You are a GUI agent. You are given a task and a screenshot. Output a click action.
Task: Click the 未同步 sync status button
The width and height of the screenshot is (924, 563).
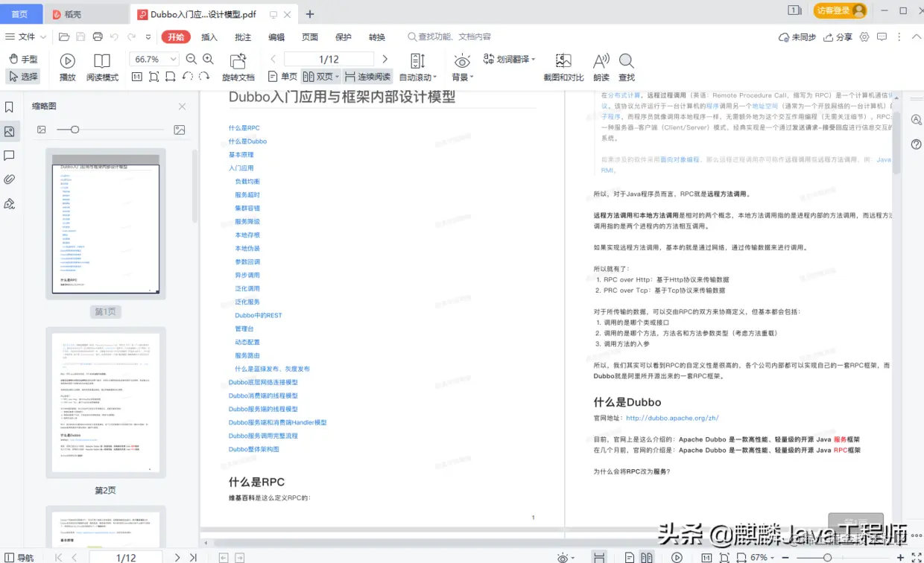pyautogui.click(x=797, y=36)
